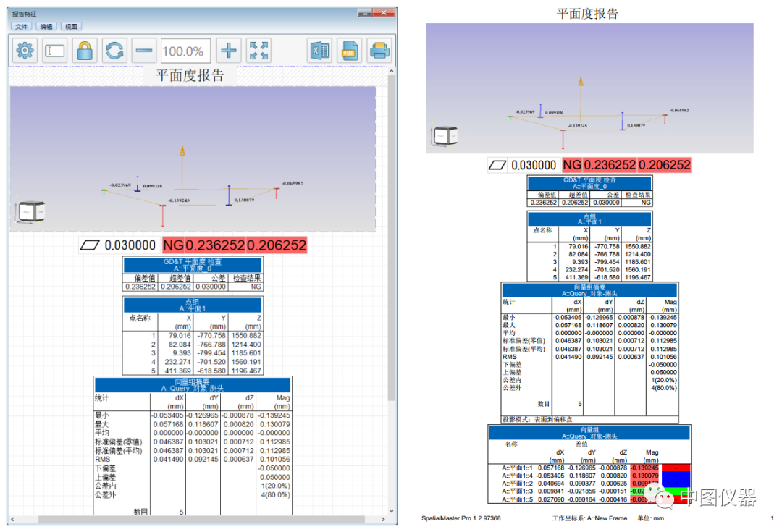Open the 文件 menu

[x=22, y=26]
